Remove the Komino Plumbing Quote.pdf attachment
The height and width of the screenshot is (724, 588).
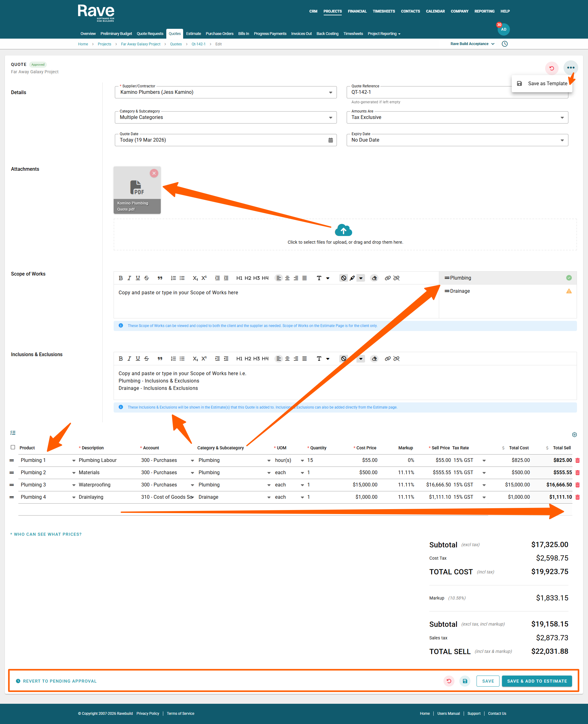(154, 173)
